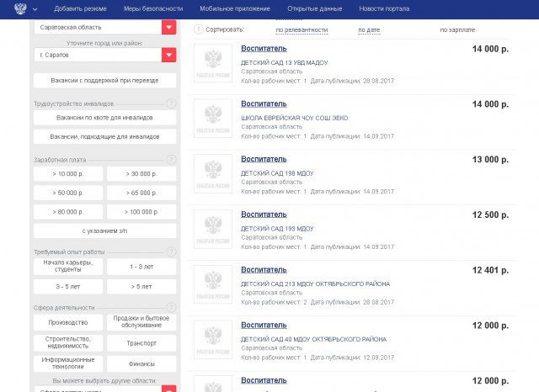Click employer name 'ШКОЛА ЕВРЕЙСКАЯ ЧОУ СОШ ЭЕКО'
Screen dimensions: 539x392
pyautogui.click(x=294, y=118)
